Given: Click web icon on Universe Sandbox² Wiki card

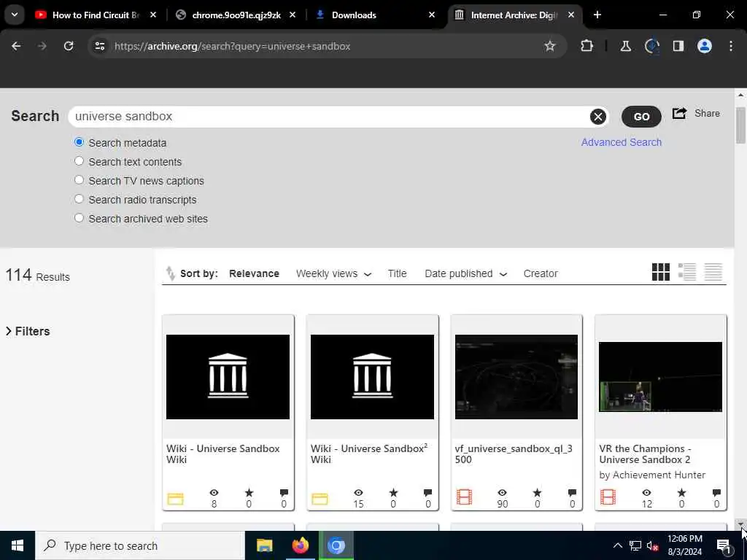Looking at the screenshot, I should pyautogui.click(x=320, y=499).
